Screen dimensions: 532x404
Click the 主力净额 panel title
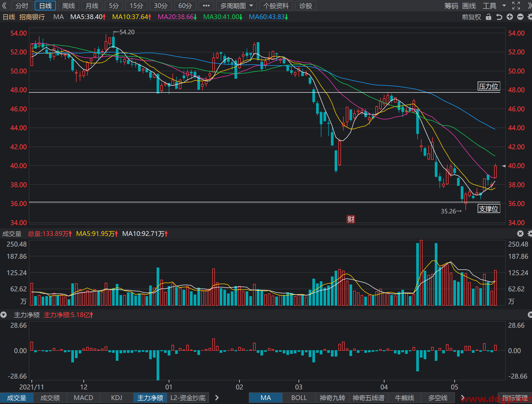pyautogui.click(x=27, y=315)
